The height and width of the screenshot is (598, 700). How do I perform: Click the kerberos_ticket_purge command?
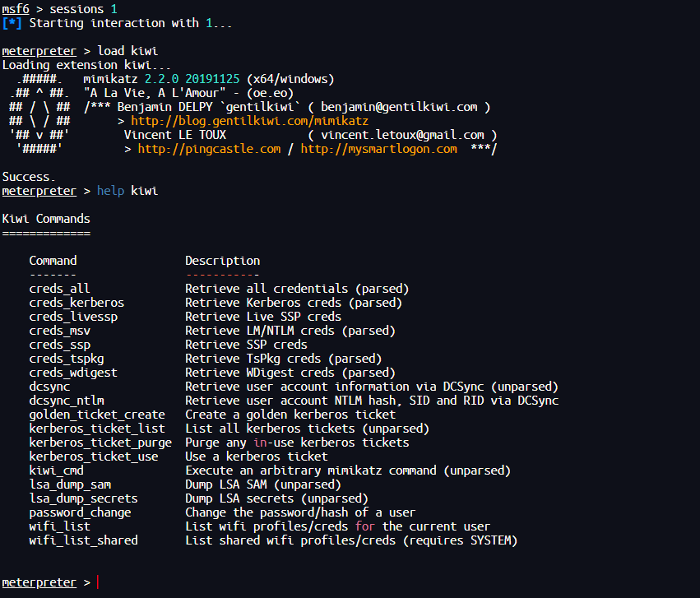tap(100, 443)
